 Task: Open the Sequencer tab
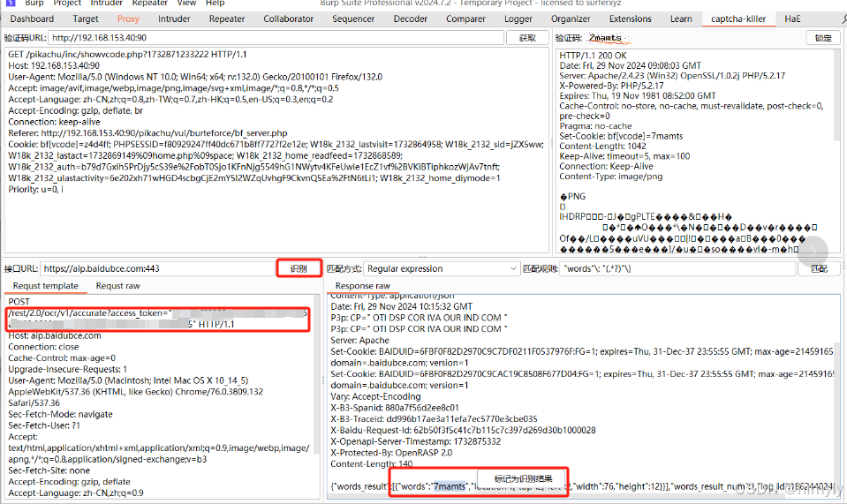coord(353,19)
